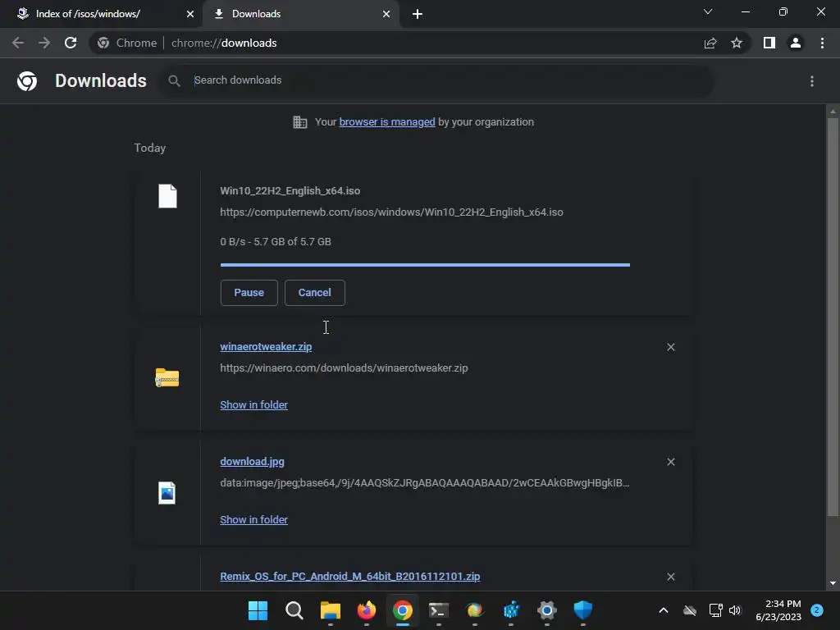Remove Remix_OS zip from the list
The image size is (840, 630).
671,577
